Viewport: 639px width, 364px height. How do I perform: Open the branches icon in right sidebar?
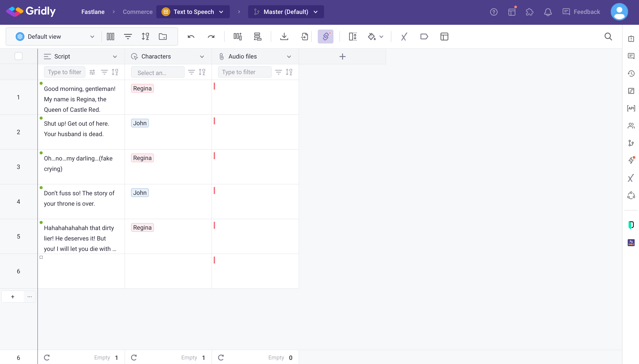coord(631,143)
